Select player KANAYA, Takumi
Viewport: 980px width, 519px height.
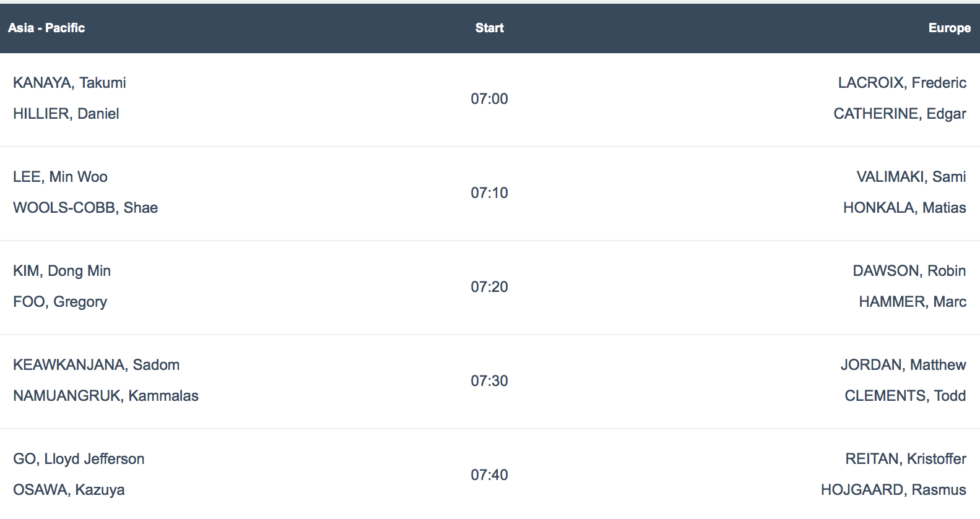(69, 83)
